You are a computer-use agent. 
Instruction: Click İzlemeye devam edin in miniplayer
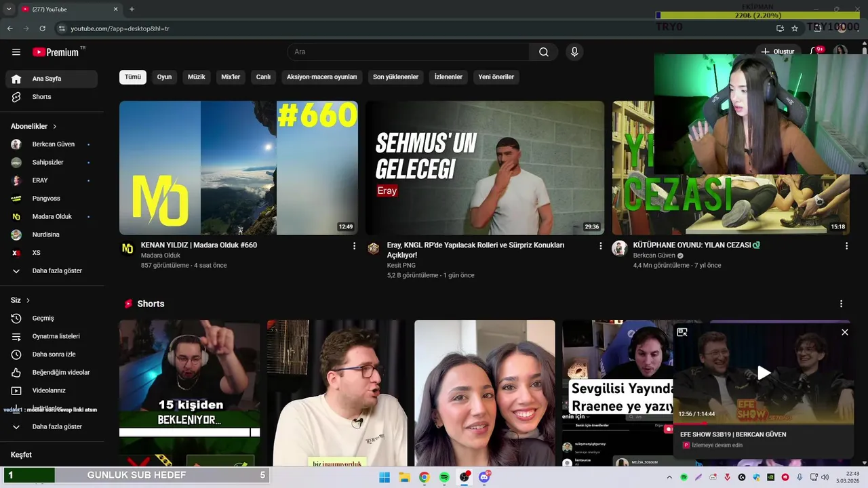(717, 445)
